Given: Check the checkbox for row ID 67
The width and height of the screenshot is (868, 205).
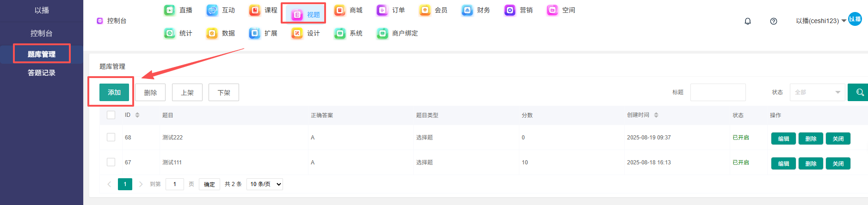Looking at the screenshot, I should 111,162.
